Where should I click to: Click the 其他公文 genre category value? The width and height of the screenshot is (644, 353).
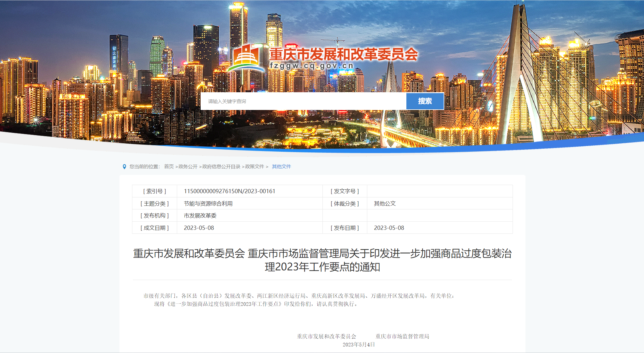385,204
